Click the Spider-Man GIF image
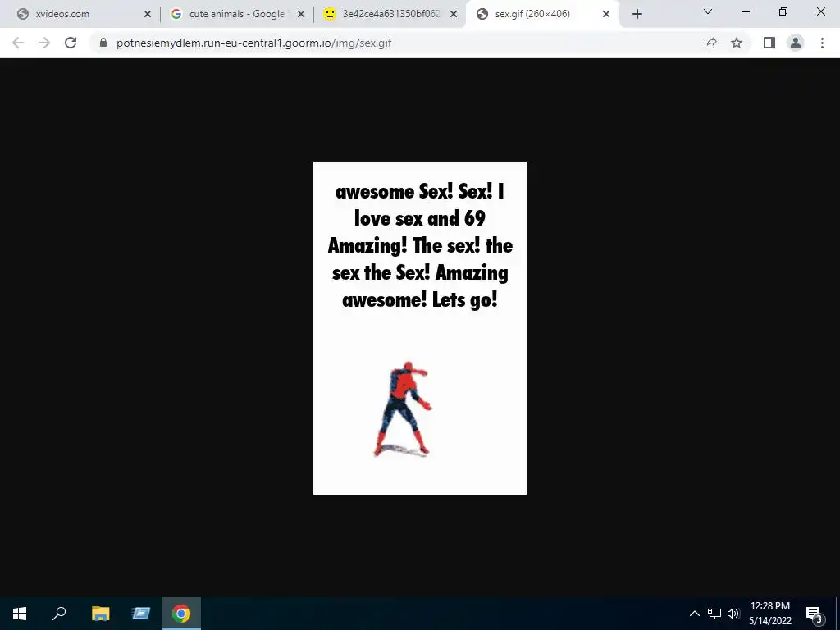Viewport: 840px width, 630px height. (419, 328)
